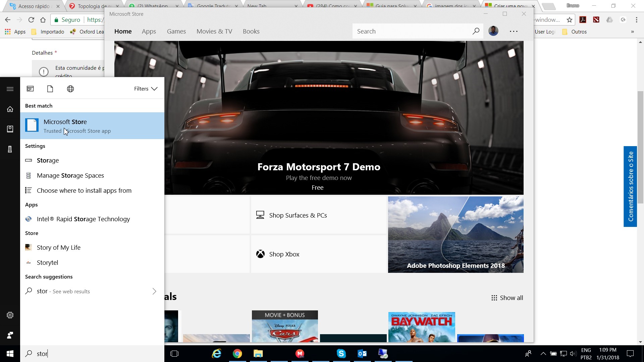Filter search results by apps icon
Screen dimensions: 644x362
tap(30, 89)
